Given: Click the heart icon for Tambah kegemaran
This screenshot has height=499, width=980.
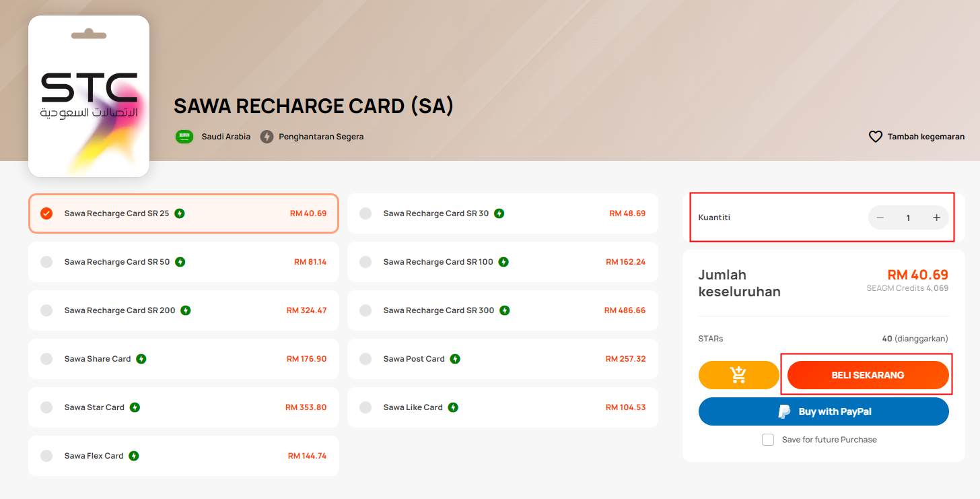Looking at the screenshot, I should [875, 137].
